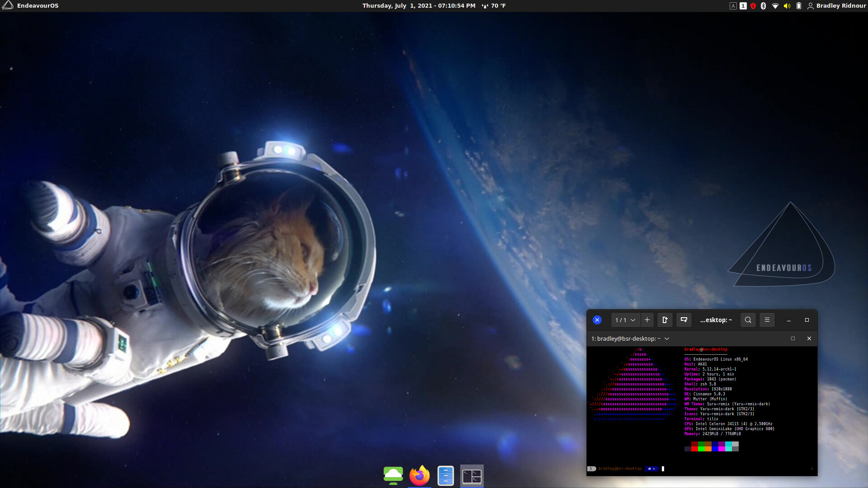
Task: Click the 'Host: AK41' line in terminal
Action: point(696,364)
